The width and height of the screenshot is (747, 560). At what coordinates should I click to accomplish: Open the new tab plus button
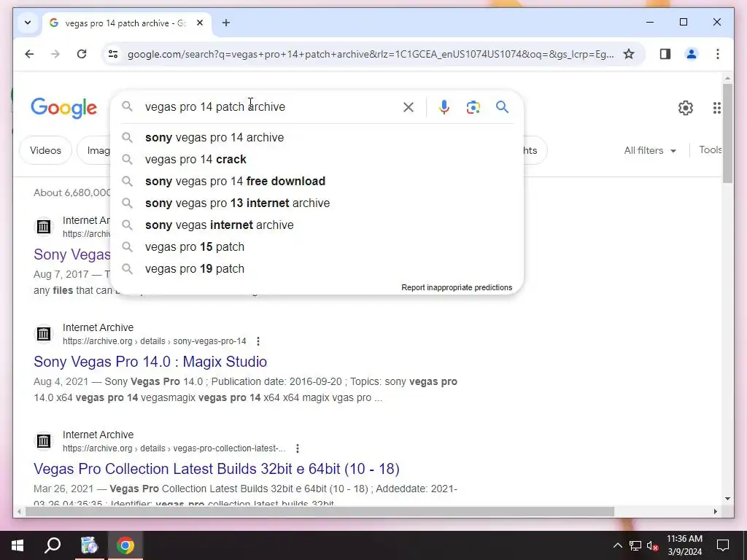226,23
